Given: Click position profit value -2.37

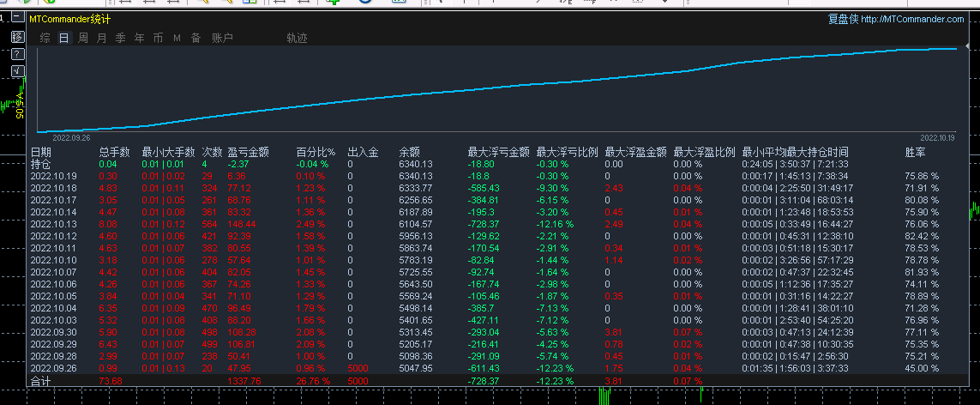Looking at the screenshot, I should click(238, 164).
